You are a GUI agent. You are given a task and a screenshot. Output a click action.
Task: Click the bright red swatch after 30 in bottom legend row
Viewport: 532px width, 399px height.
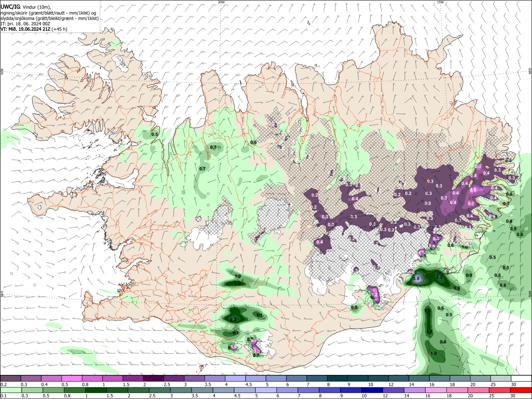pyautogui.click(x=520, y=390)
